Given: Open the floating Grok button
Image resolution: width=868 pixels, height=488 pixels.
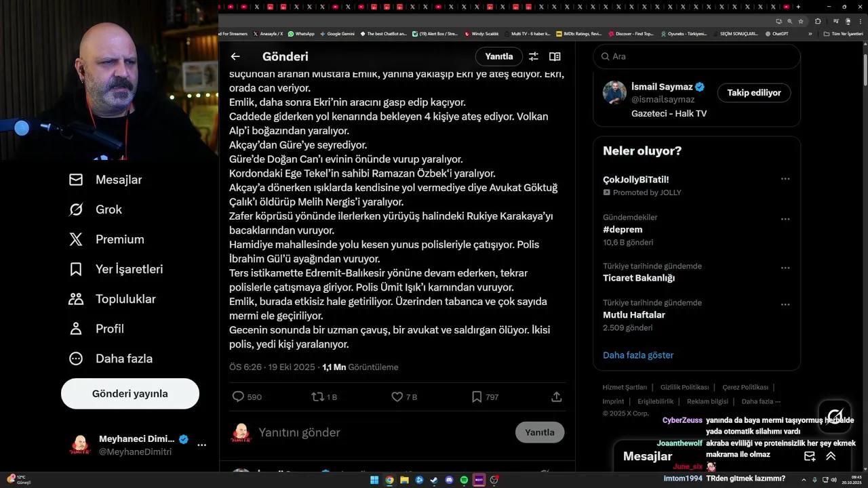Looking at the screenshot, I should tap(835, 416).
